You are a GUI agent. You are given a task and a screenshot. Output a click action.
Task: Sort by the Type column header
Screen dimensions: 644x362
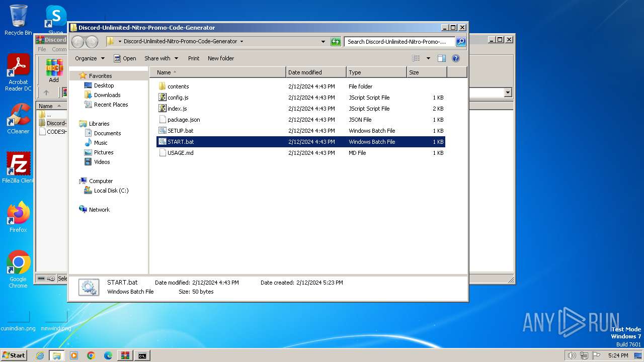tap(376, 72)
